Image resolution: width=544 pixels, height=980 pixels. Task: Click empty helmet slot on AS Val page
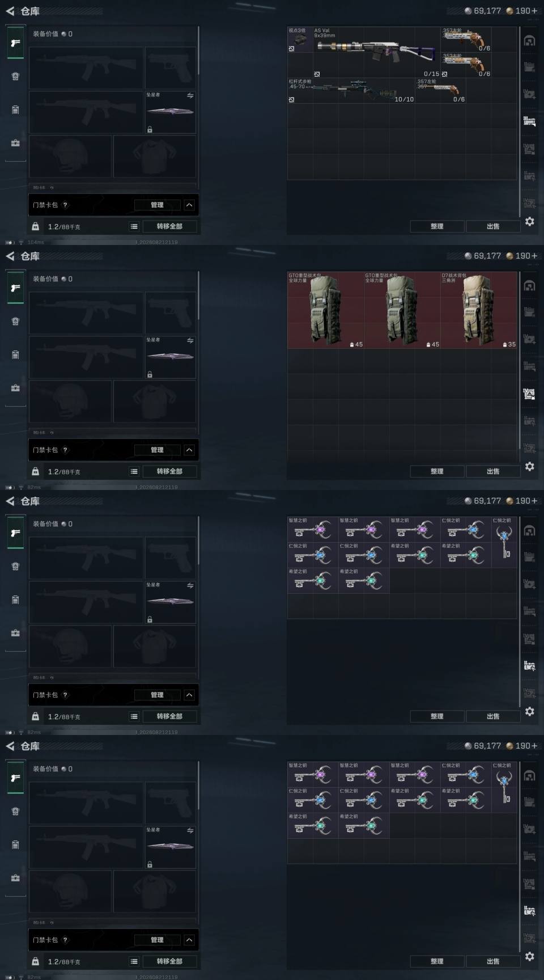tap(70, 157)
